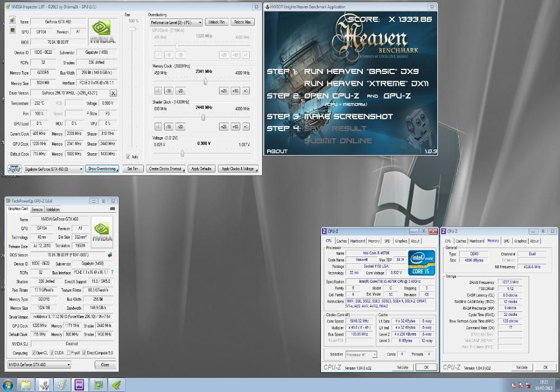Open the Action Center flag in the system tray

tap(521, 386)
